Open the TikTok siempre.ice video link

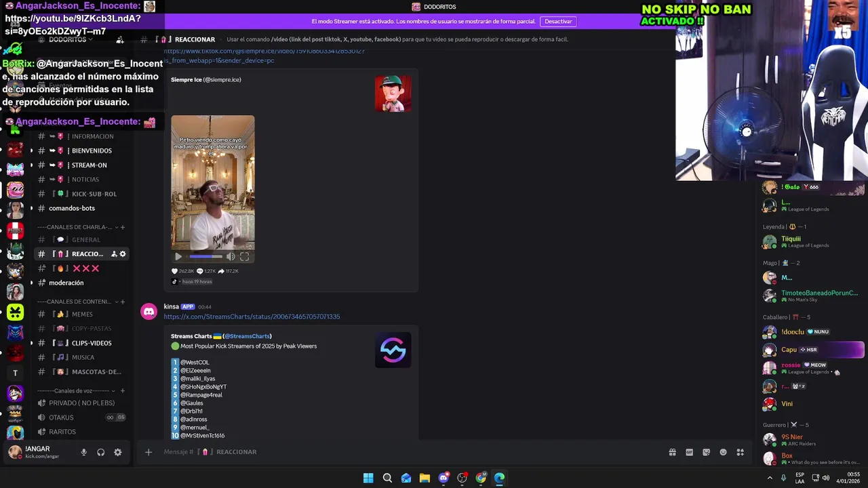point(264,56)
